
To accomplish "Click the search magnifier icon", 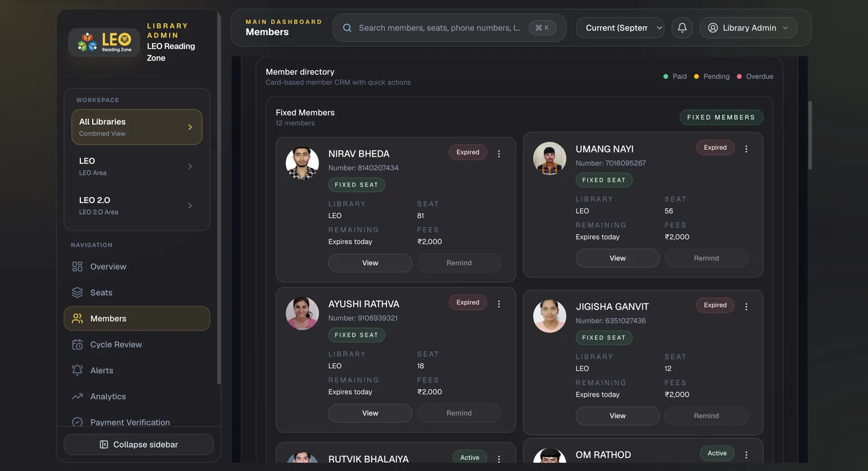I will tap(347, 28).
